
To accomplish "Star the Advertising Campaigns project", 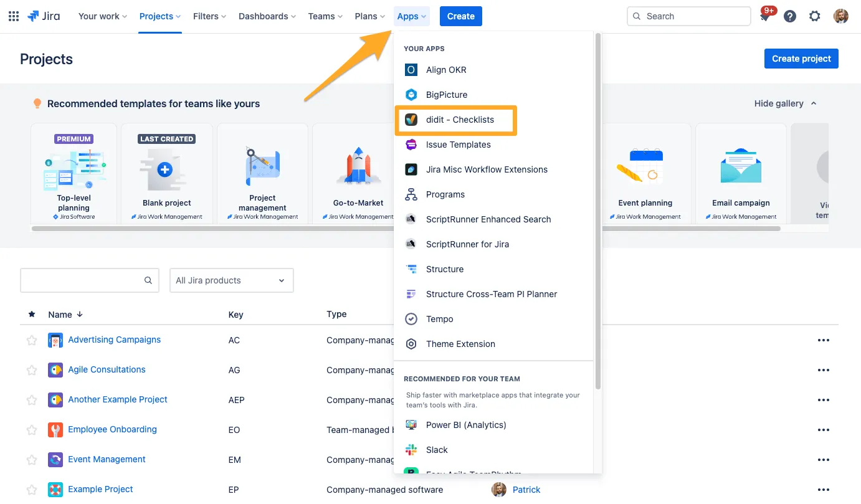I will (x=32, y=340).
